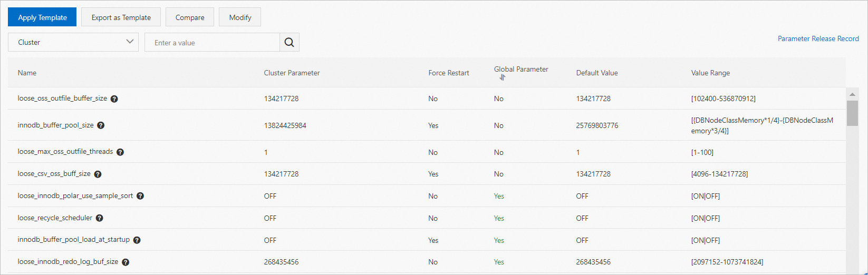Sort by Global Parameter column
This screenshot has width=868, height=275.
[503, 77]
